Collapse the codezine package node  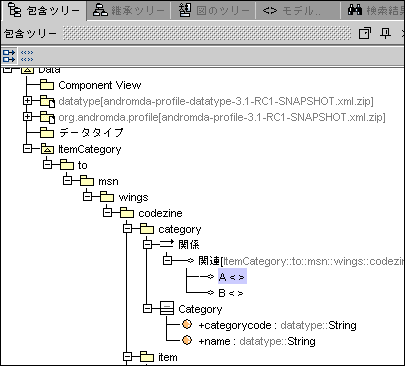[107, 212]
